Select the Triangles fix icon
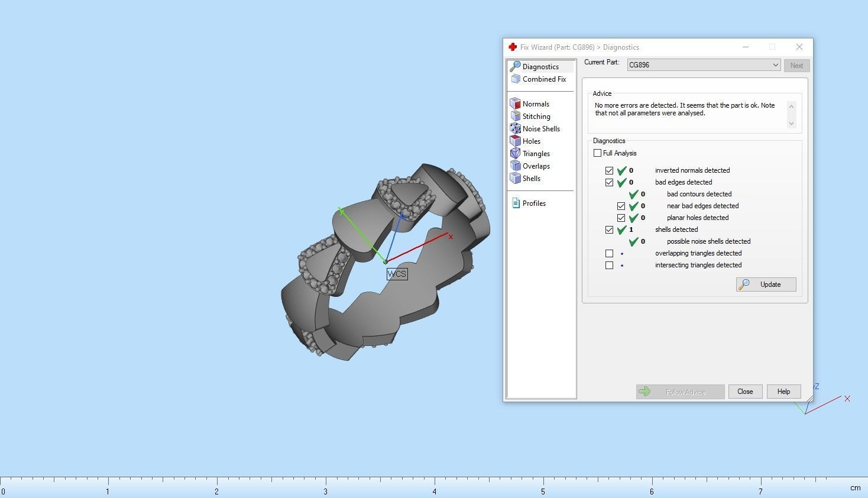Image resolution: width=868 pixels, height=498 pixels. (x=515, y=153)
